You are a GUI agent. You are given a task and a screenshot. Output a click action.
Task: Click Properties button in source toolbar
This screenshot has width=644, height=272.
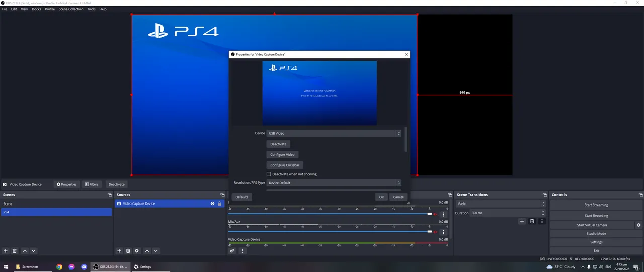pos(67,184)
